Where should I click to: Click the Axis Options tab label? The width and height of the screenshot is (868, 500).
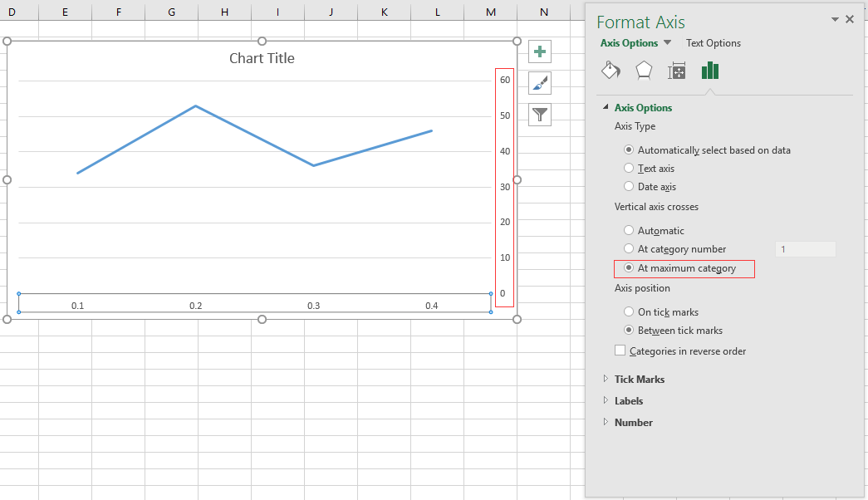click(x=629, y=42)
